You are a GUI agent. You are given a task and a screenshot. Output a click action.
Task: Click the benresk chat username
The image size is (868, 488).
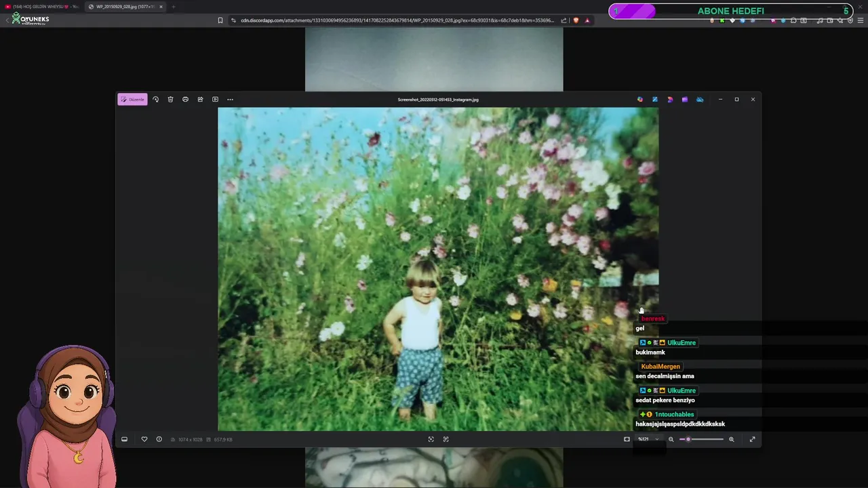[652, 319]
